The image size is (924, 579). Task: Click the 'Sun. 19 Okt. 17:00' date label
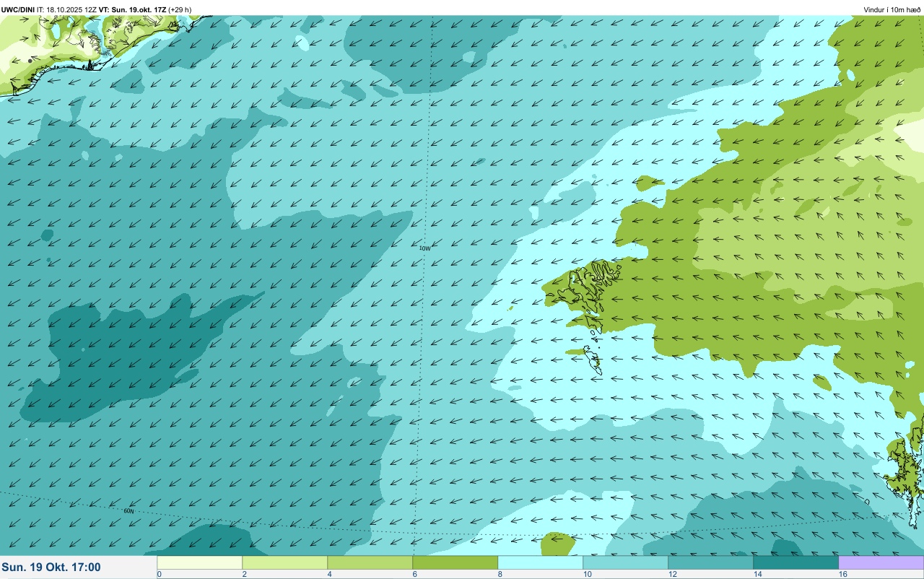click(x=51, y=567)
